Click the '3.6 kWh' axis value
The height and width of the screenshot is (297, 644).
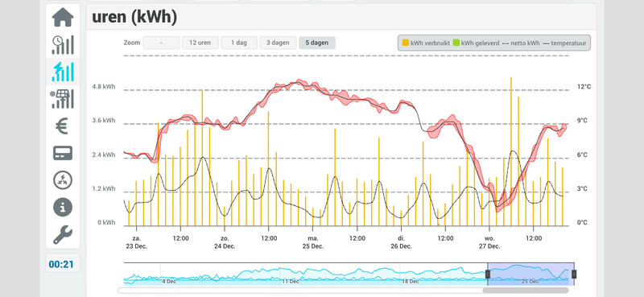[x=104, y=121]
